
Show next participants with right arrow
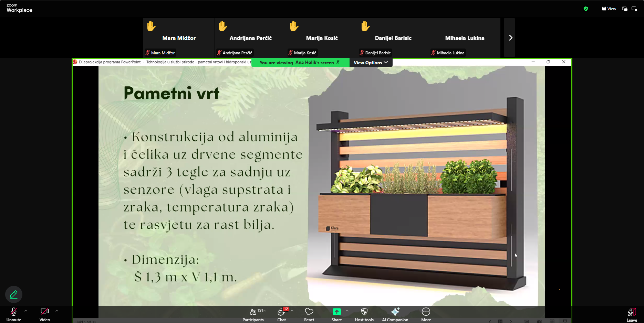pyautogui.click(x=510, y=38)
